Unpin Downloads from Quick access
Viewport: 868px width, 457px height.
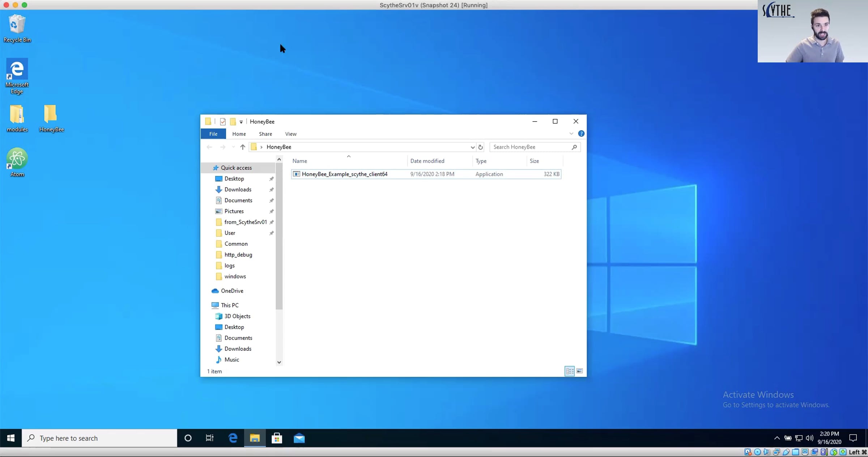click(271, 190)
